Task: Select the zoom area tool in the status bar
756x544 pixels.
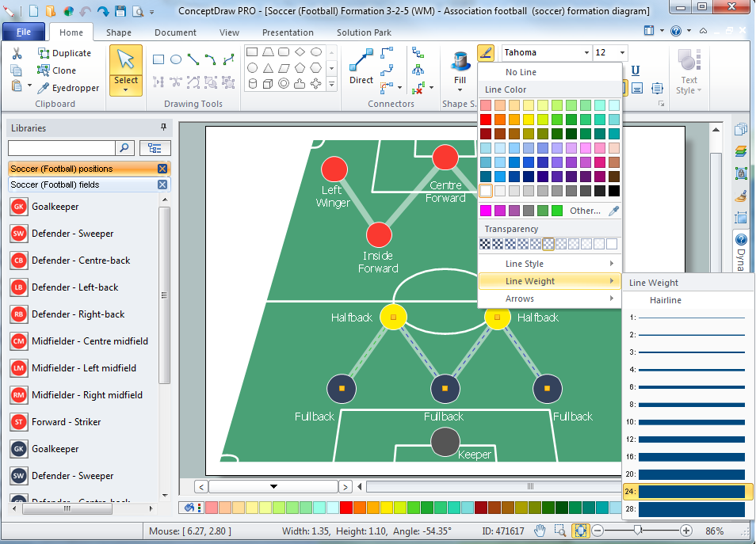Action: tap(560, 531)
